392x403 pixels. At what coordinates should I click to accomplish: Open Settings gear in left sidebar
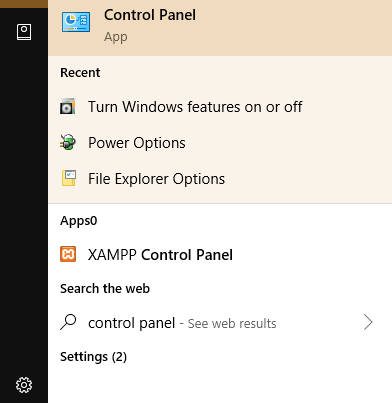pos(24,385)
